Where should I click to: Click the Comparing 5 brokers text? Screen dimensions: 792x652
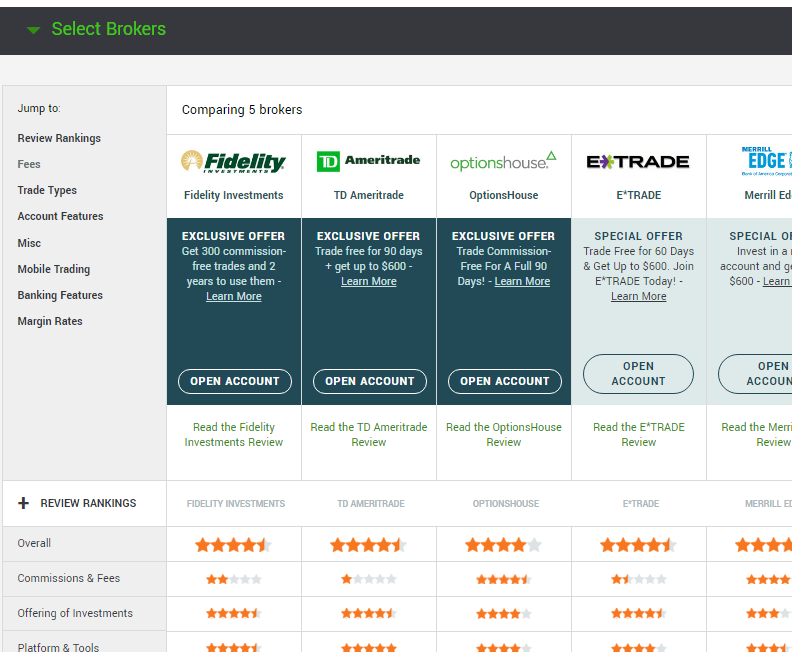(x=242, y=110)
